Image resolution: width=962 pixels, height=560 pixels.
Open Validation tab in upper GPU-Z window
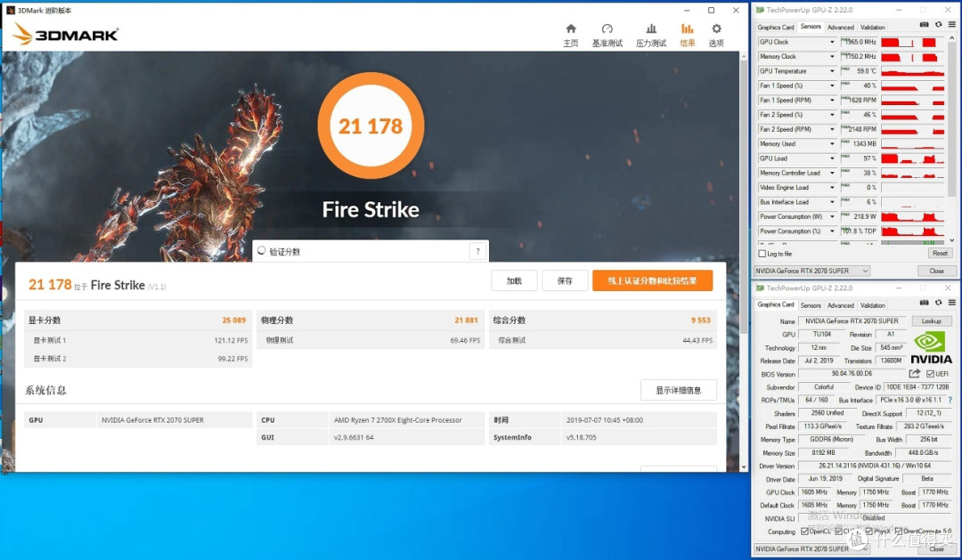tap(872, 27)
